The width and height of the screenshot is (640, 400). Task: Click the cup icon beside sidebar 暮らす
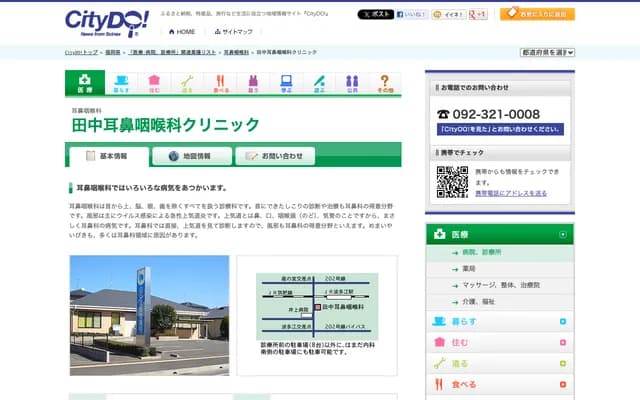pos(439,322)
